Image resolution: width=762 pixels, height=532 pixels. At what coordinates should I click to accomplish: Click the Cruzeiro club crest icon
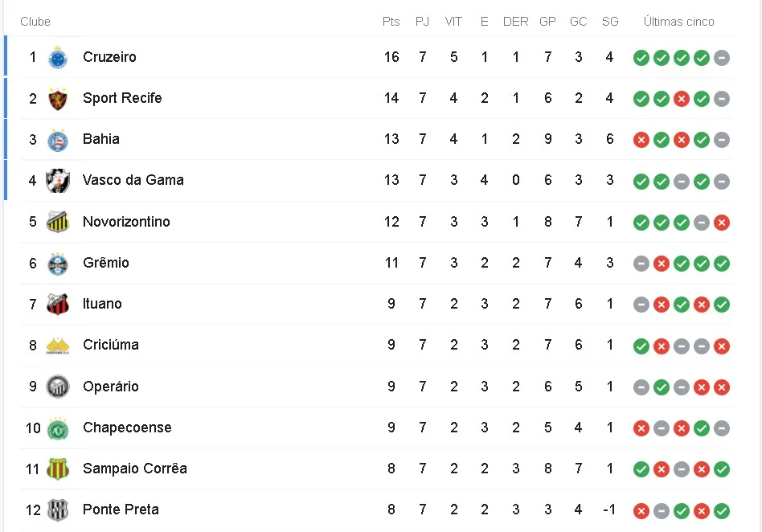coord(58,57)
